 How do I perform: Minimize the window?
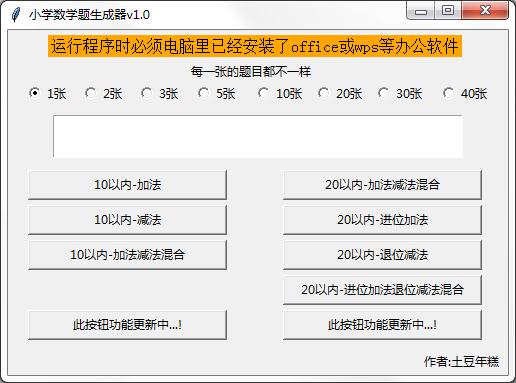[x=421, y=11]
